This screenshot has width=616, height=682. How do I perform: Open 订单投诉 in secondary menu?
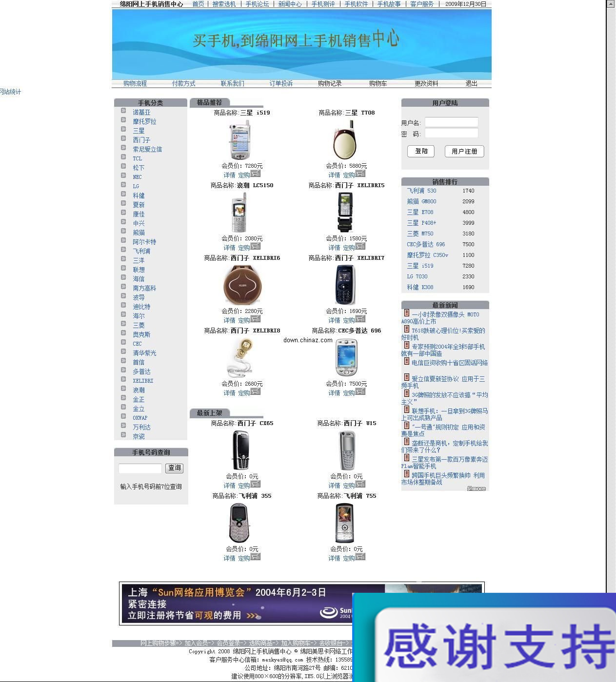pyautogui.click(x=281, y=83)
